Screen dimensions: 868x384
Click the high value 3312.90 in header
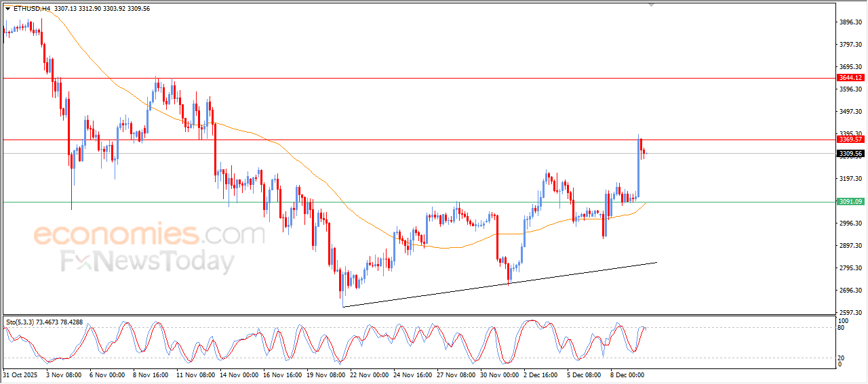point(90,9)
